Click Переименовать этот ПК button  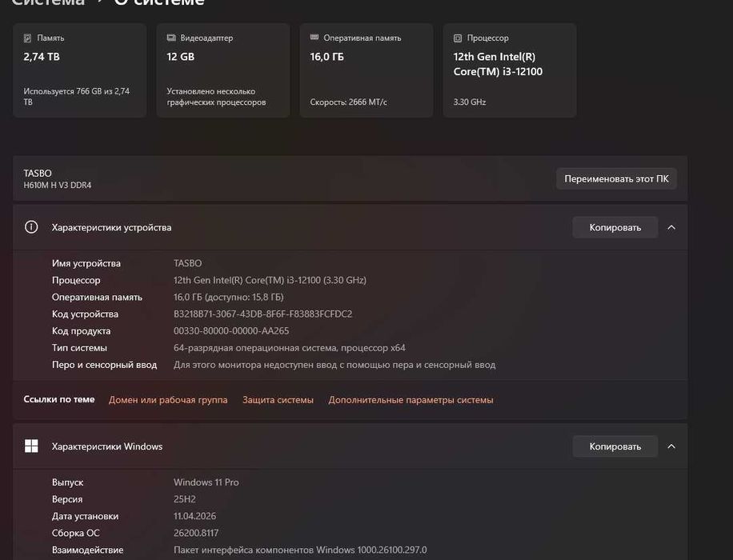[616, 178]
